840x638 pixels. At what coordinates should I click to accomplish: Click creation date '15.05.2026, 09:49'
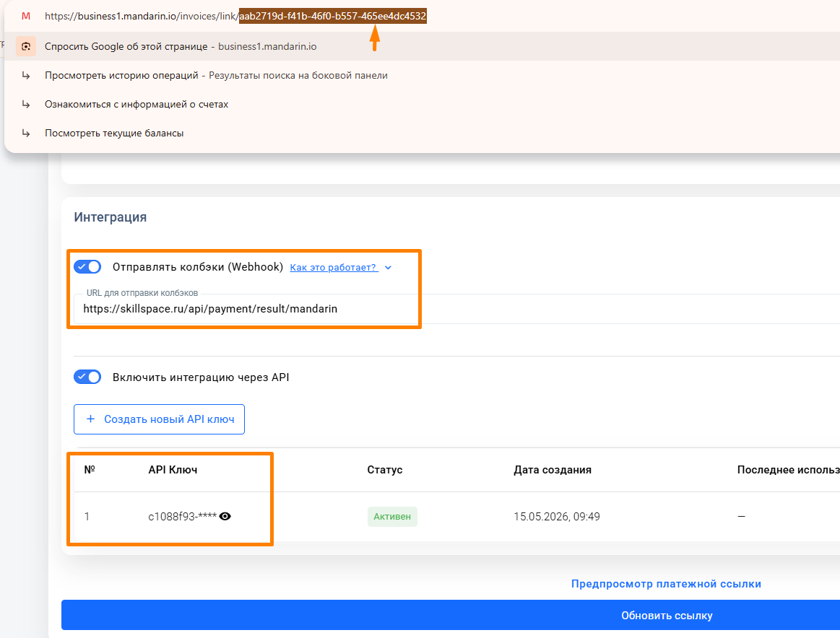(x=557, y=517)
